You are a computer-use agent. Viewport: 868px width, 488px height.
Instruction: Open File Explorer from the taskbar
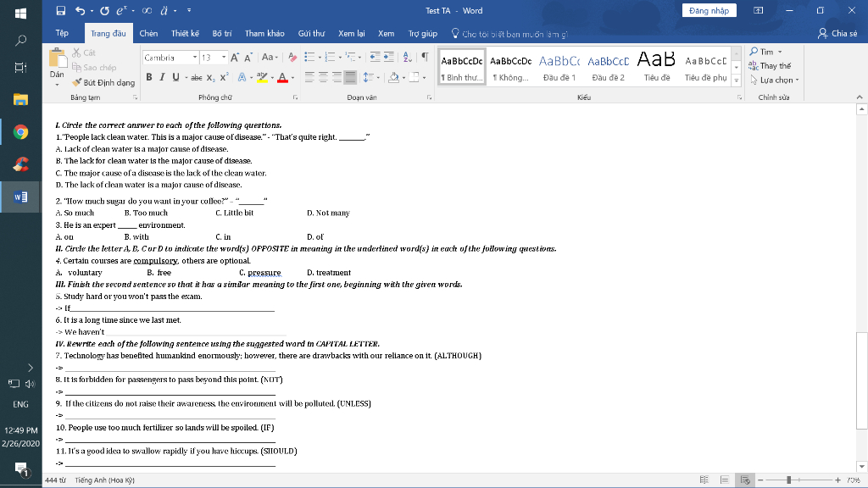tap(20, 100)
